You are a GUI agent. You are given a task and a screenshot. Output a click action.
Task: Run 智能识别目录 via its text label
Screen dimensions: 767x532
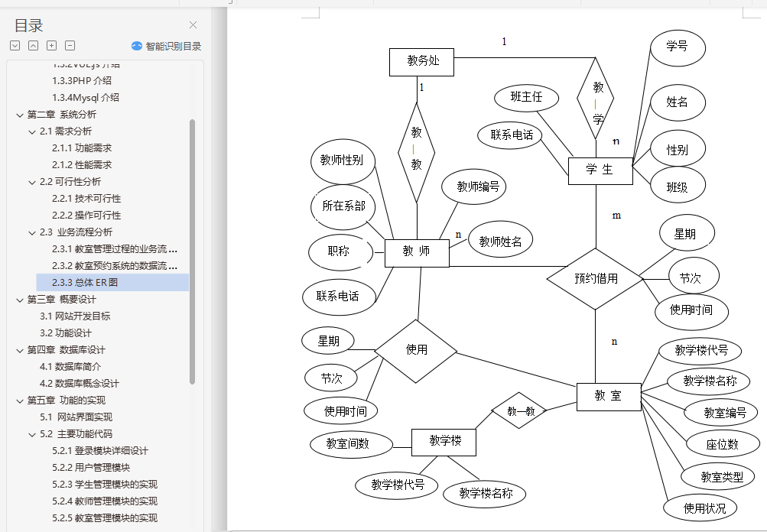[174, 47]
